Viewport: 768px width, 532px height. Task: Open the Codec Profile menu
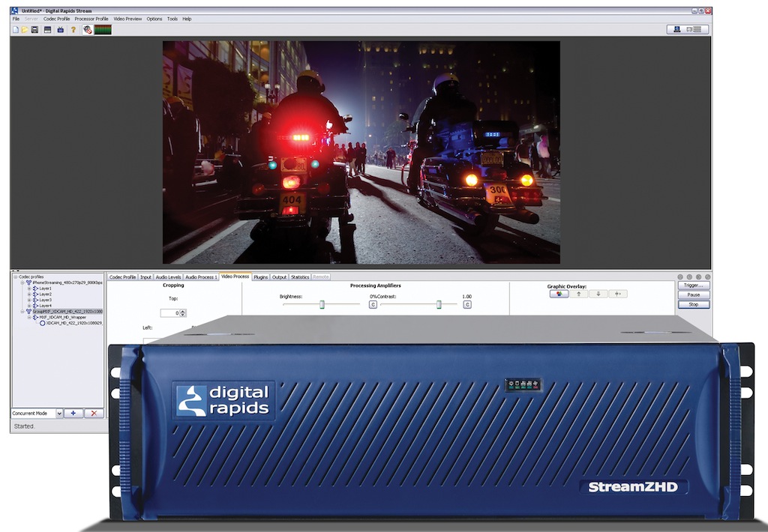[56, 19]
